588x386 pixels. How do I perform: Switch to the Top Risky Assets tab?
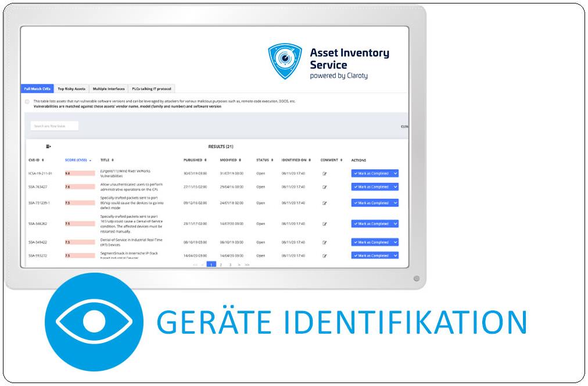pos(71,89)
